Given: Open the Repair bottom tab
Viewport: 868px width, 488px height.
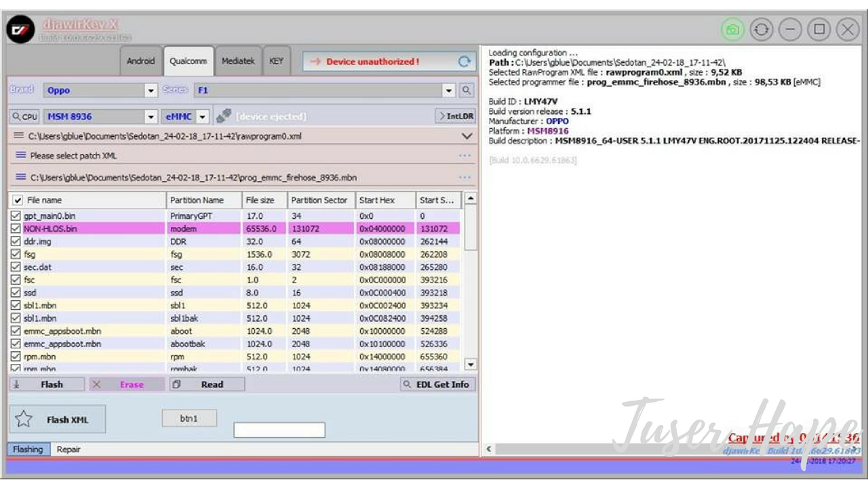Looking at the screenshot, I should click(68, 449).
